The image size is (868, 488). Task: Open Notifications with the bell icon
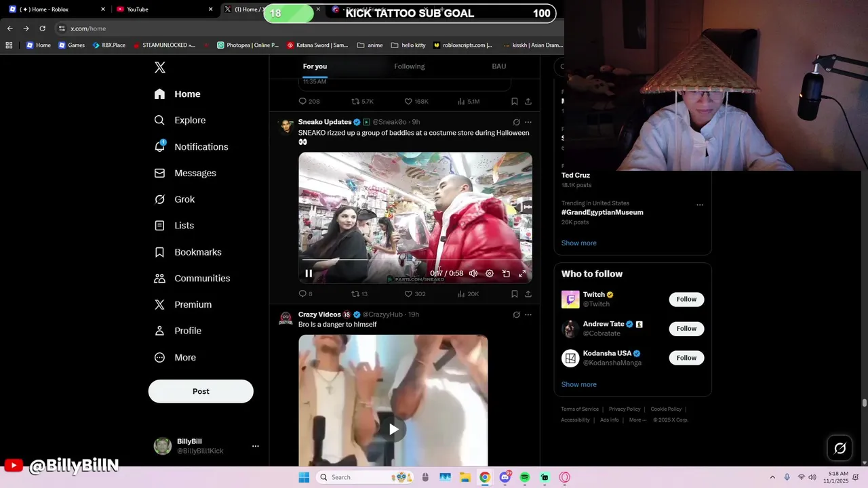click(191, 146)
